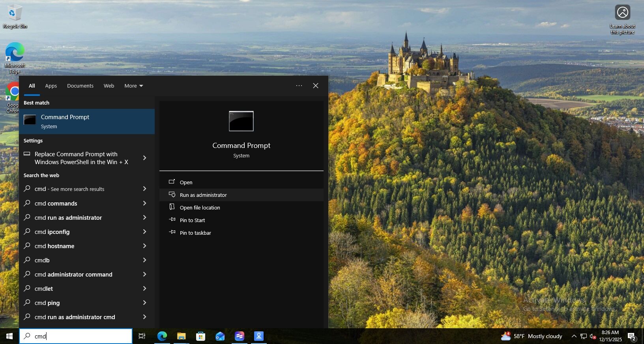Screen dimensions: 644x344
Task: Click Open in Command Prompt actions
Action: pyautogui.click(x=241, y=182)
